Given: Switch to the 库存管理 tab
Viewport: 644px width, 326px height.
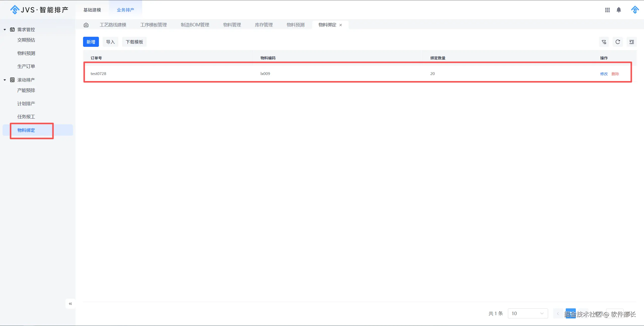Looking at the screenshot, I should [264, 25].
